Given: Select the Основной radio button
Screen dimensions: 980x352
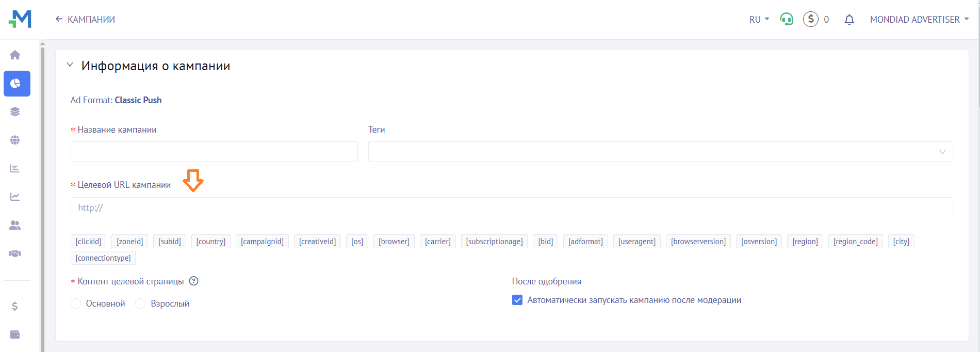Looking at the screenshot, I should pos(76,303).
